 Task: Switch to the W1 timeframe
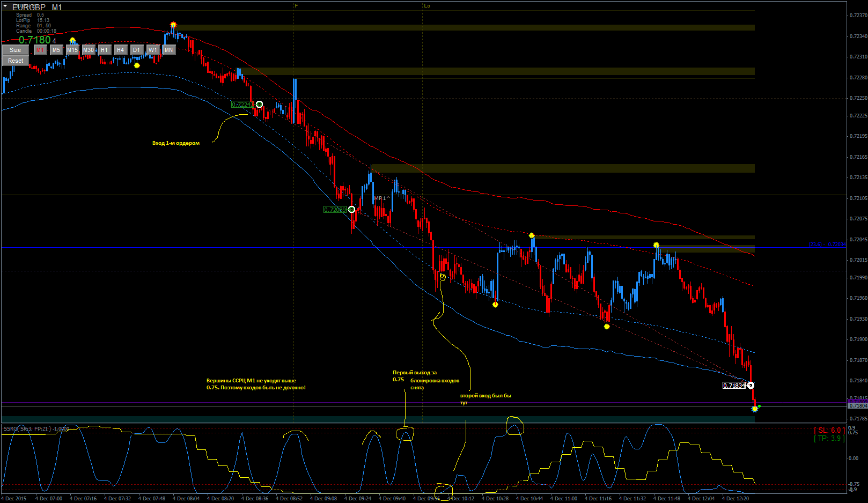click(153, 50)
